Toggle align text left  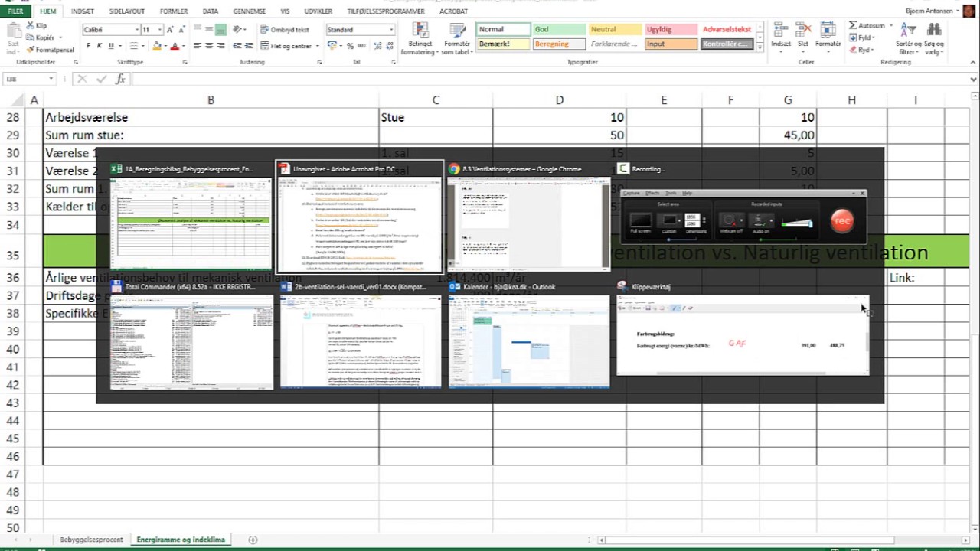[x=197, y=46]
